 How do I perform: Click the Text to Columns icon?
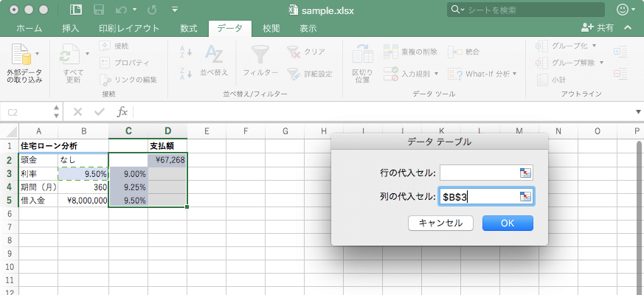(x=362, y=56)
